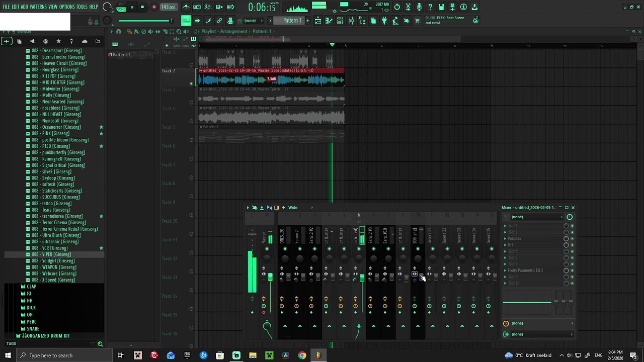Screen dimensions: 644x362
Task: Toggle mute light on mixer insert 6
Action: 359,249
